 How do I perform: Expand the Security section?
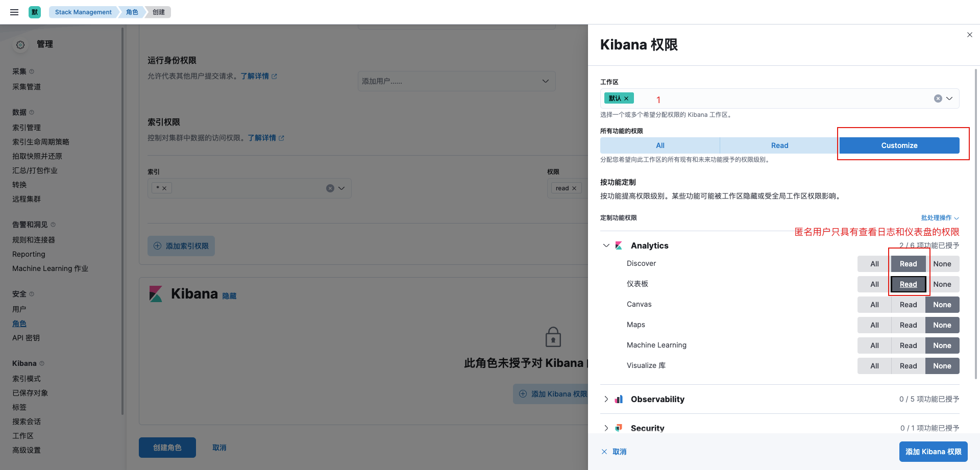coord(606,428)
